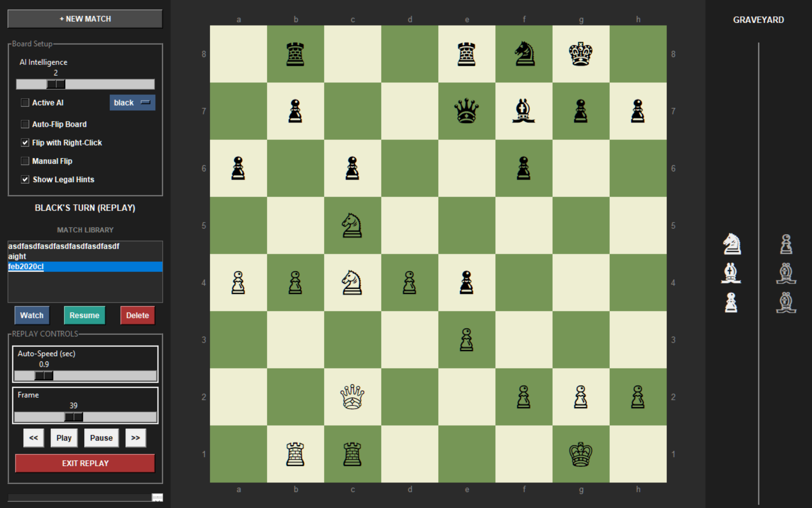The image size is (812, 508).
Task: Click captured white knight in graveyard
Action: tap(732, 244)
